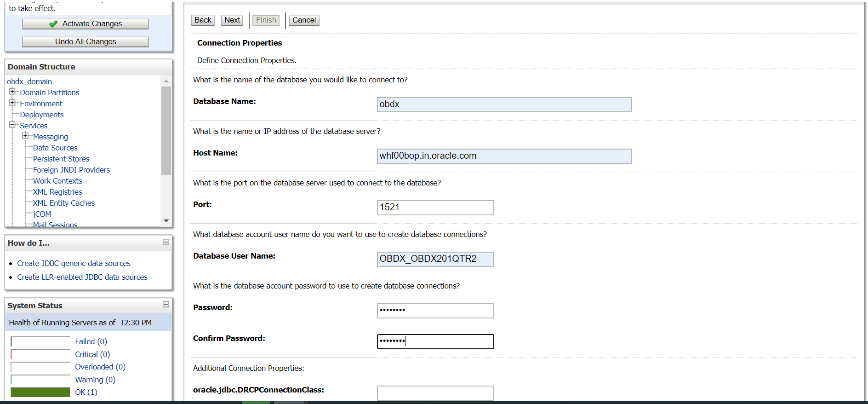Focus the Port input field
Image resolution: width=868 pixels, height=404 pixels.
pyautogui.click(x=435, y=208)
